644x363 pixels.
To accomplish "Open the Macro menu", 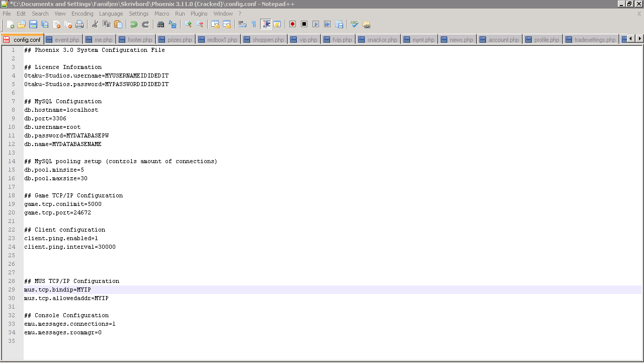I will click(162, 14).
